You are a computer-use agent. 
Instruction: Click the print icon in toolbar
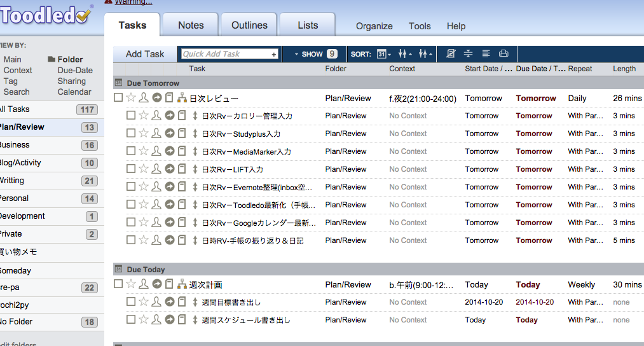pyautogui.click(x=504, y=54)
